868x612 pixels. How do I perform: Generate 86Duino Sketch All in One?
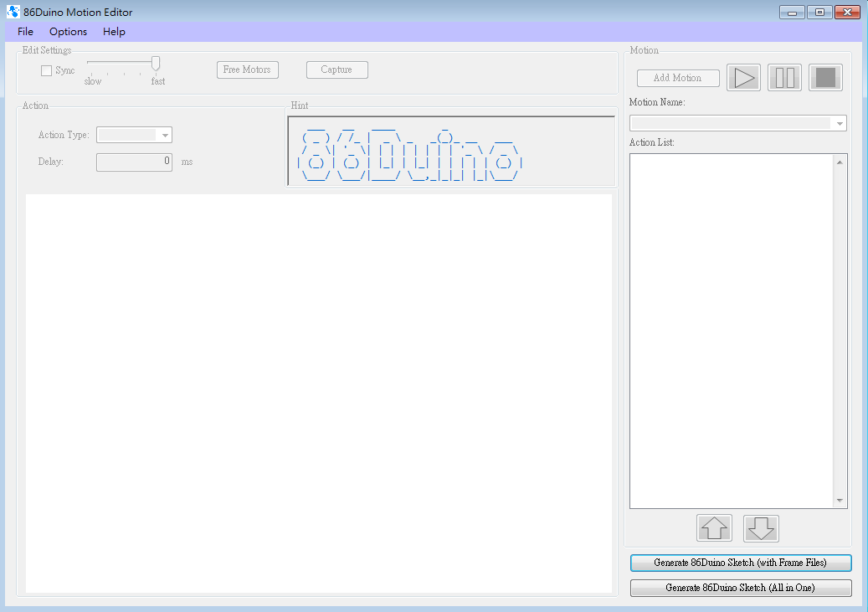point(741,588)
